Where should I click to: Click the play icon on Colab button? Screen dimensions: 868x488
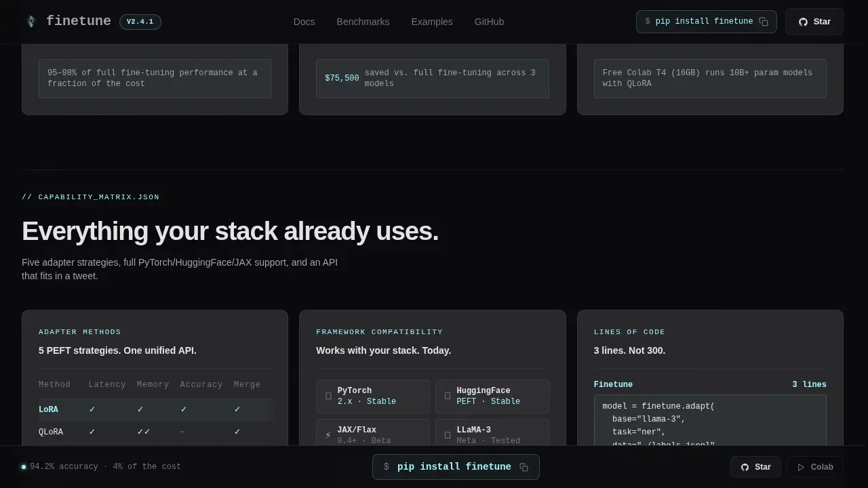pos(801,467)
